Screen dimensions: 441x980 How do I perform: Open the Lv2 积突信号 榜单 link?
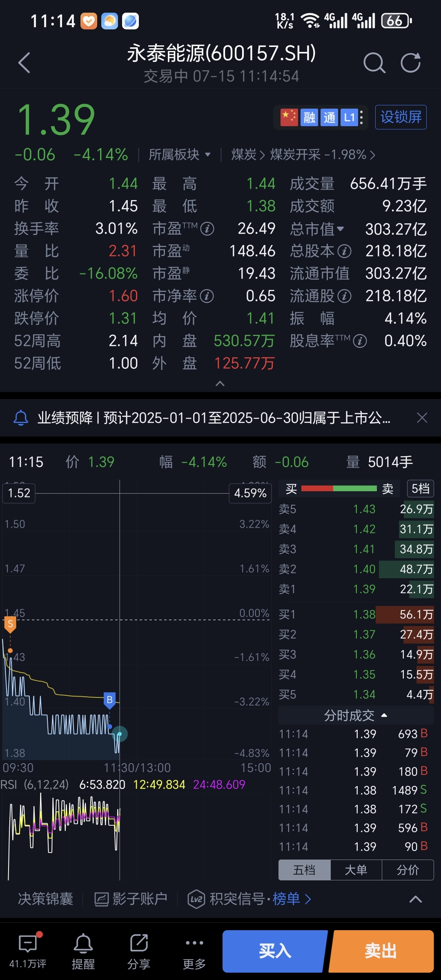pos(249,899)
